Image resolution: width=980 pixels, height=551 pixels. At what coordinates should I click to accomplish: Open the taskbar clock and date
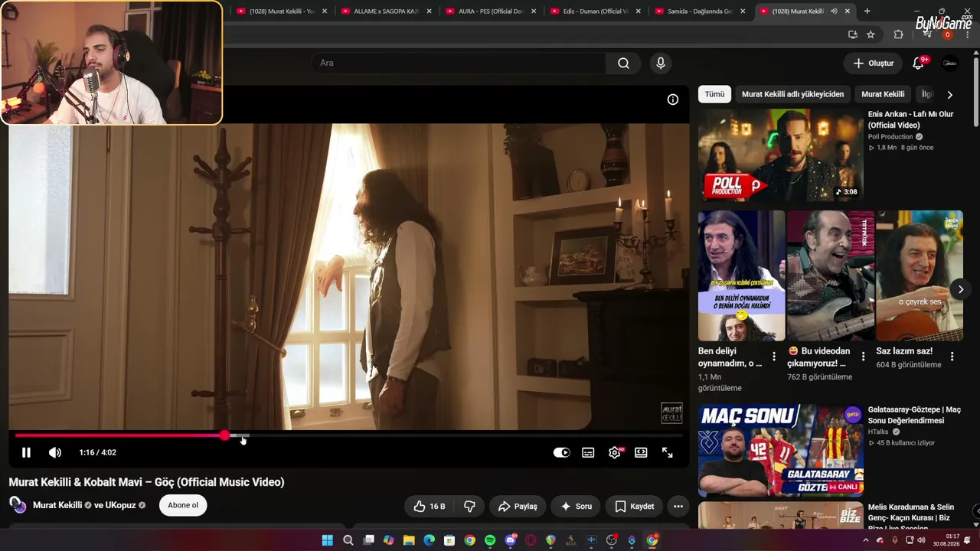coord(948,540)
